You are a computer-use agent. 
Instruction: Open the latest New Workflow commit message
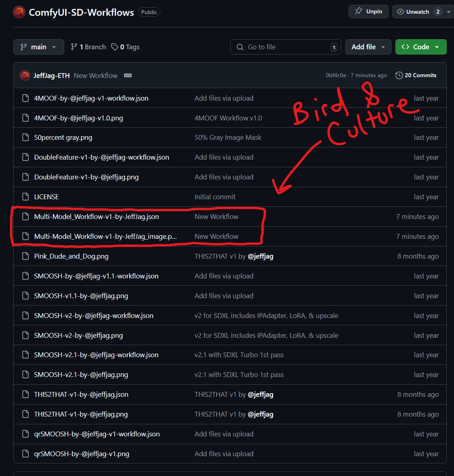click(96, 76)
